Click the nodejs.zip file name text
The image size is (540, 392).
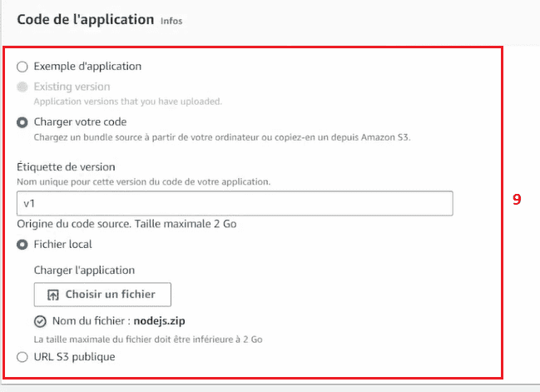coord(159,321)
